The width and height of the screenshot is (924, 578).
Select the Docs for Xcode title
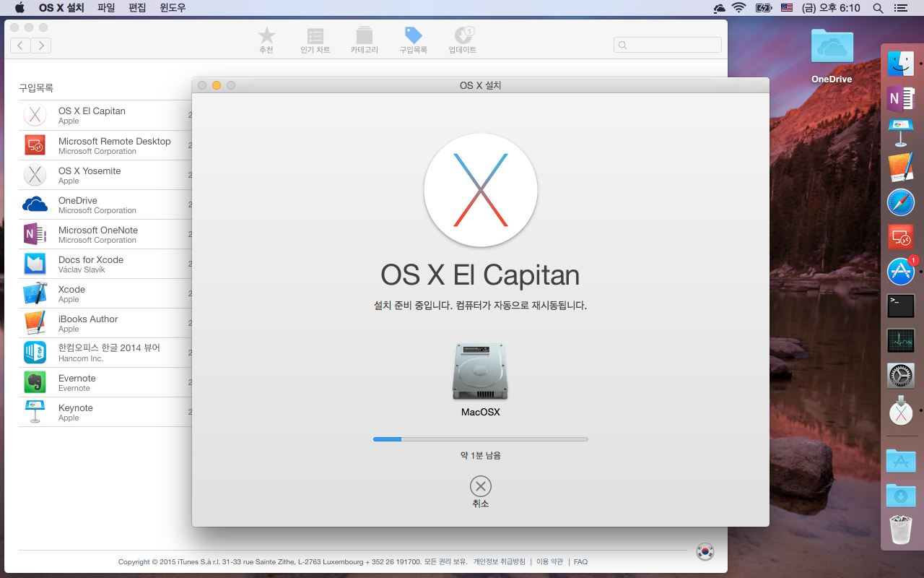(x=91, y=259)
